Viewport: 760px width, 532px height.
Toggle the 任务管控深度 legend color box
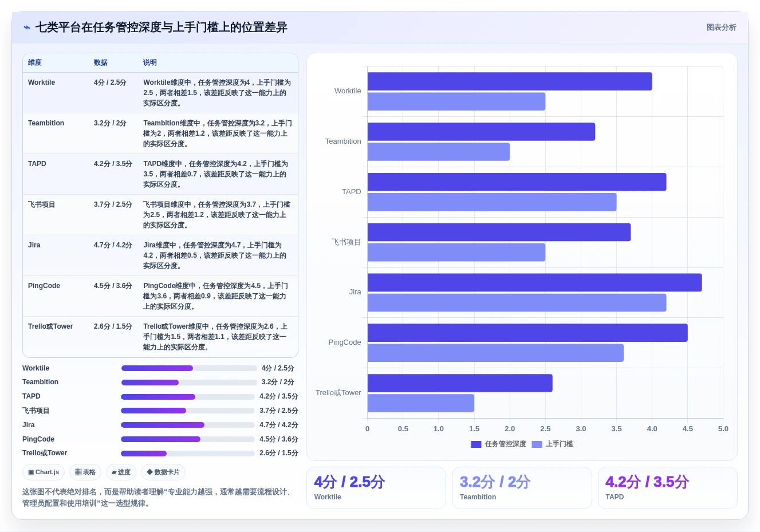[476, 444]
